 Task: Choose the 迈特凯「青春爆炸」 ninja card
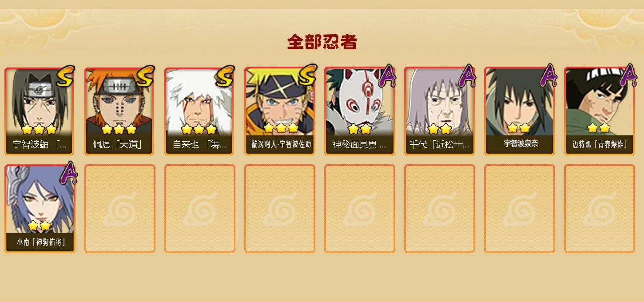[600, 111]
